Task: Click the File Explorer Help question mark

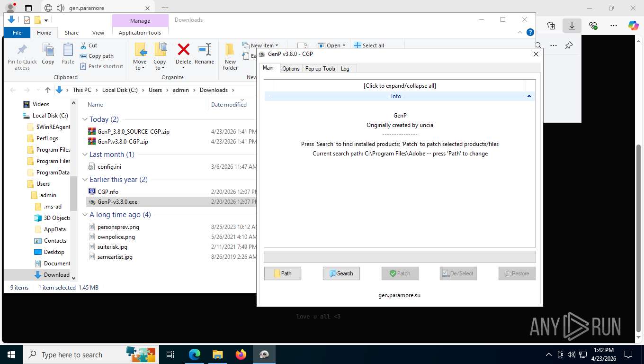Action: (530, 32)
